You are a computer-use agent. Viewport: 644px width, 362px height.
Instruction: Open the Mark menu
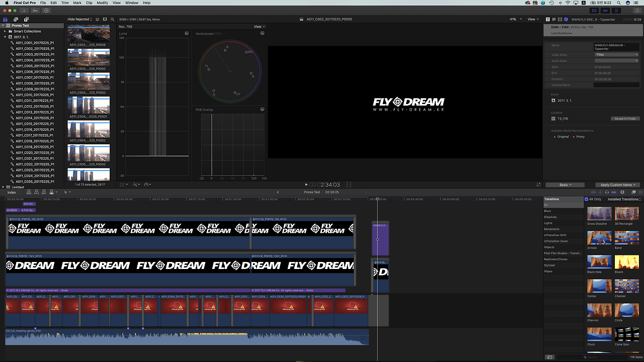tap(76, 3)
